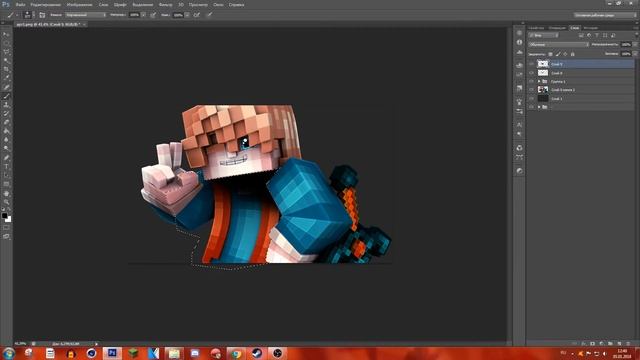The width and height of the screenshot is (640, 360).
Task: Select the Clone Stamp tool
Action: pos(6,105)
